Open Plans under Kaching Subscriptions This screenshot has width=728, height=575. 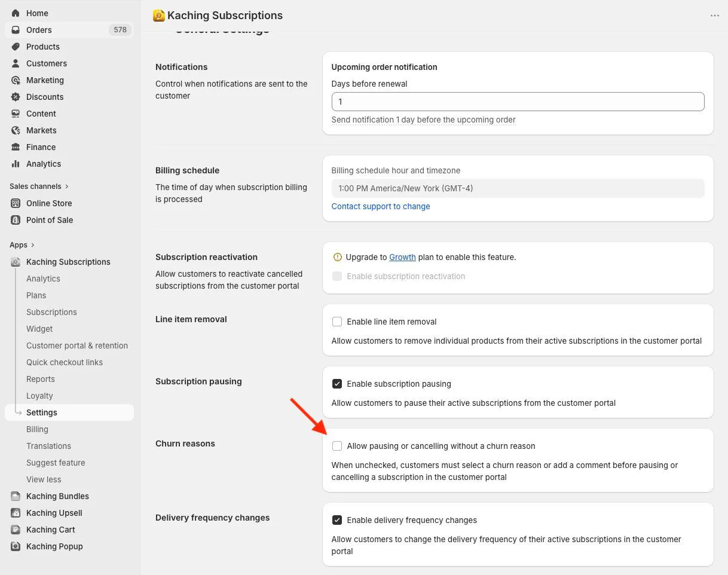pos(36,295)
